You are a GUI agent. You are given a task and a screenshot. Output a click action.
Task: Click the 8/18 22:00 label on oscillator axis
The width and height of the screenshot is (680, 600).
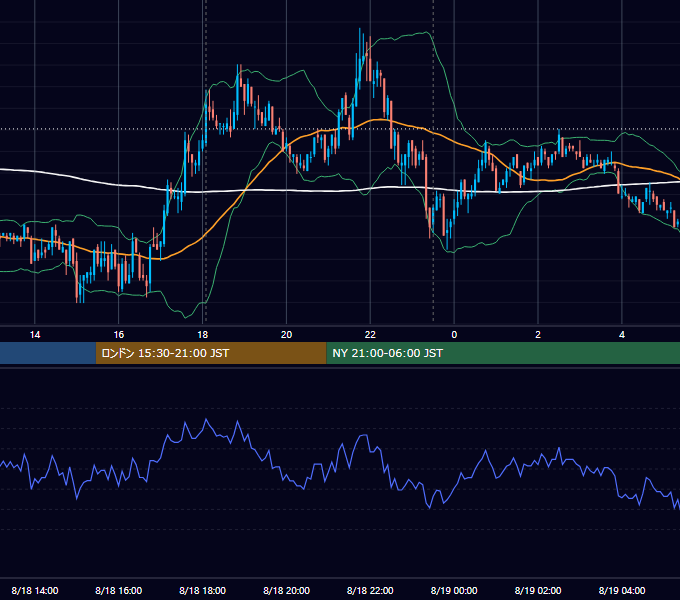[x=370, y=590]
